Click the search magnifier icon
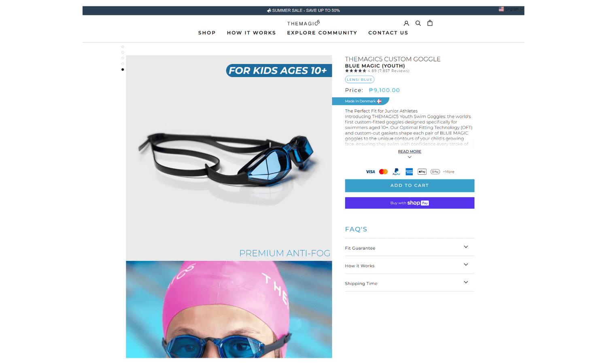The width and height of the screenshot is (607, 364). [418, 23]
